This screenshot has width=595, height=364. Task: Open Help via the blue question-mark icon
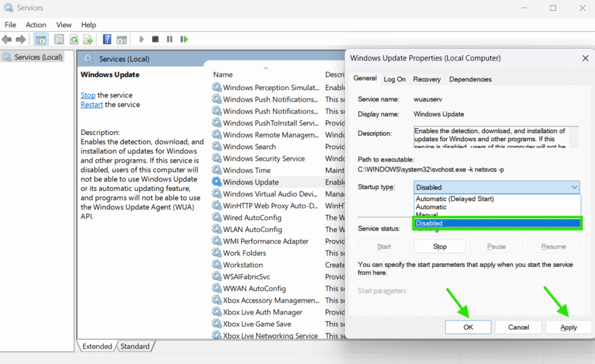click(107, 39)
